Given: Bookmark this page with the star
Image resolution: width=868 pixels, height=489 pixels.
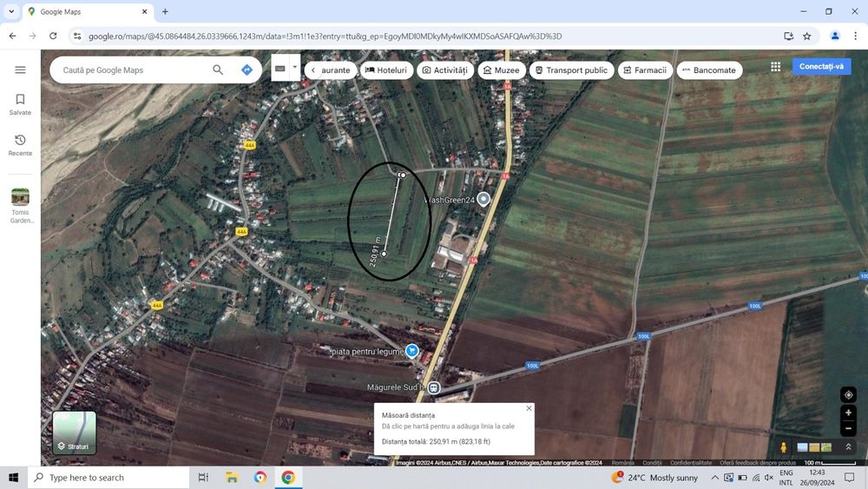Looking at the screenshot, I should (x=807, y=36).
